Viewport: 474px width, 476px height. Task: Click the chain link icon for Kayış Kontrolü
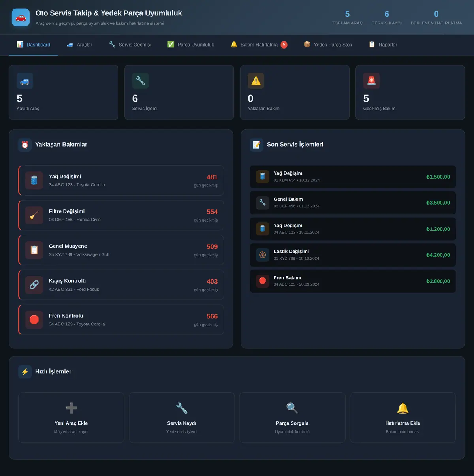point(34,285)
